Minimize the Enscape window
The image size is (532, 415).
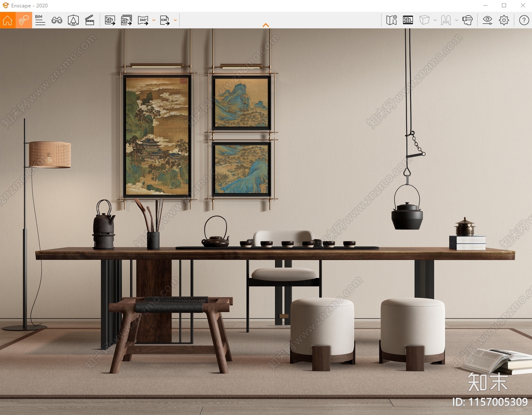click(x=485, y=5)
